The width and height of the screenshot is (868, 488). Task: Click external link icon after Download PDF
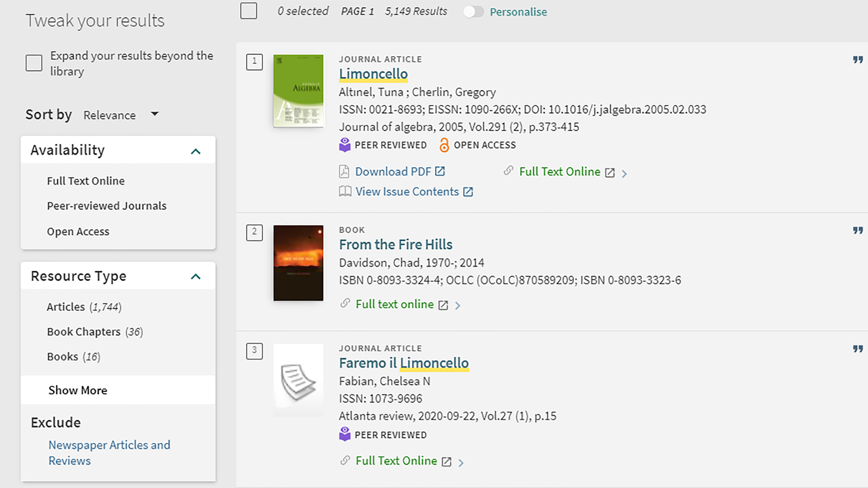[x=440, y=171]
